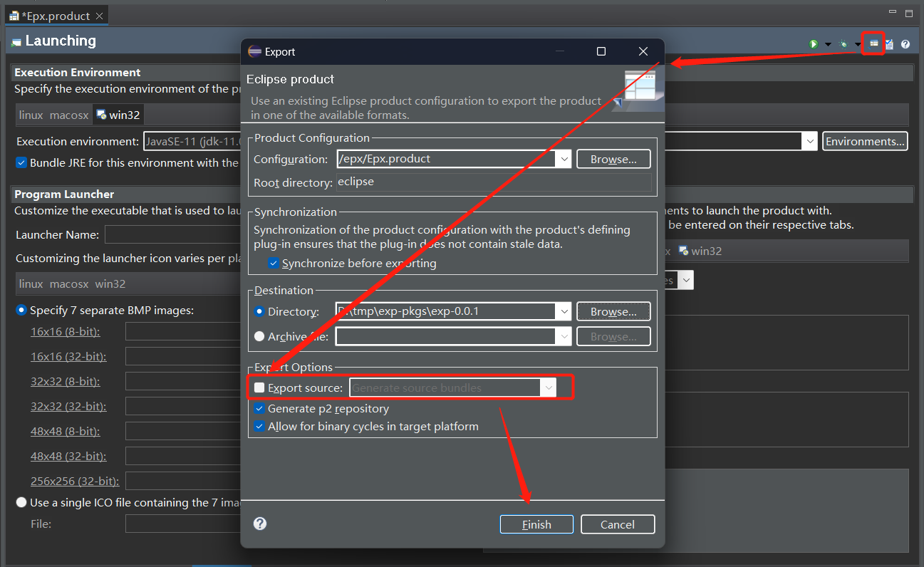Screen dimensions: 924x567
Task: Toggle Allow for binary cycles checkbox
Action: pyautogui.click(x=259, y=427)
